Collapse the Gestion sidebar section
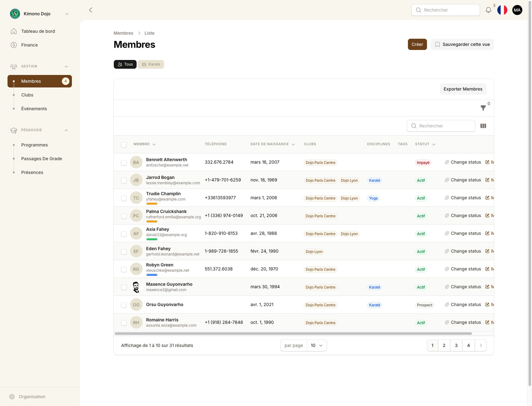The height and width of the screenshot is (406, 532). pos(66,67)
